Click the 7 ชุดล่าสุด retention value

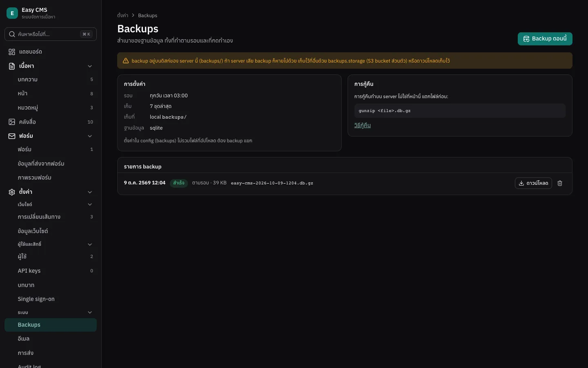tap(160, 106)
